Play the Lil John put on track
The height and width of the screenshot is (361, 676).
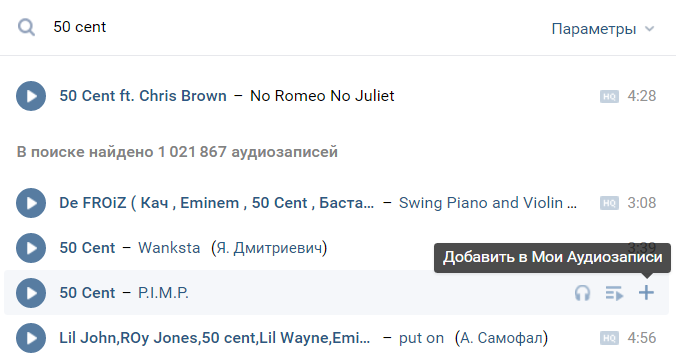[x=31, y=338]
